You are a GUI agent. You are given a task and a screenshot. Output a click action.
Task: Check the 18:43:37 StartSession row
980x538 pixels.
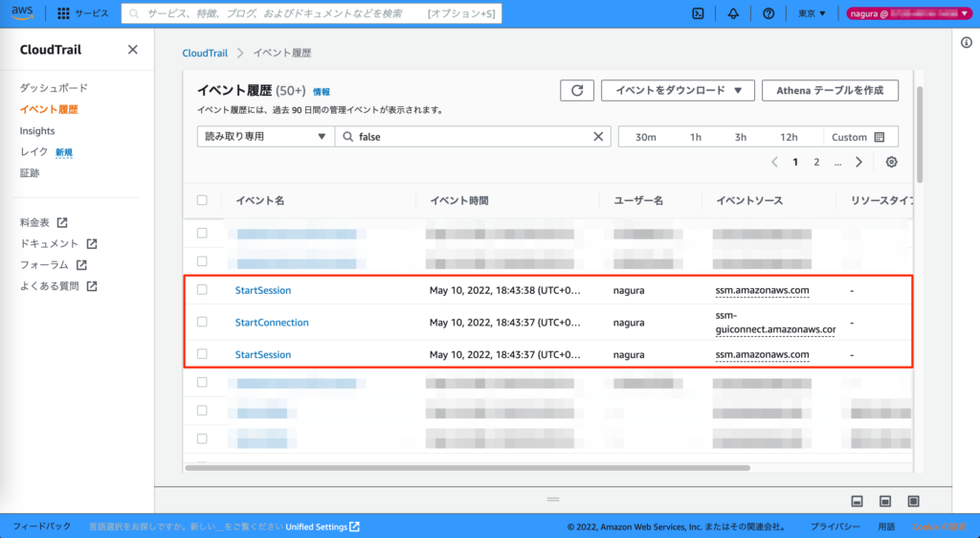[x=202, y=353]
